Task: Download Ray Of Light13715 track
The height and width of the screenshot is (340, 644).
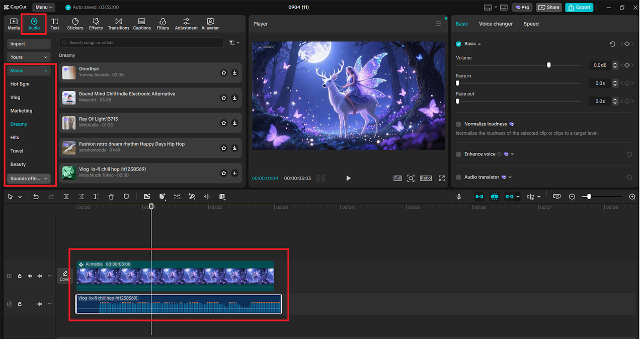Action: click(x=234, y=123)
